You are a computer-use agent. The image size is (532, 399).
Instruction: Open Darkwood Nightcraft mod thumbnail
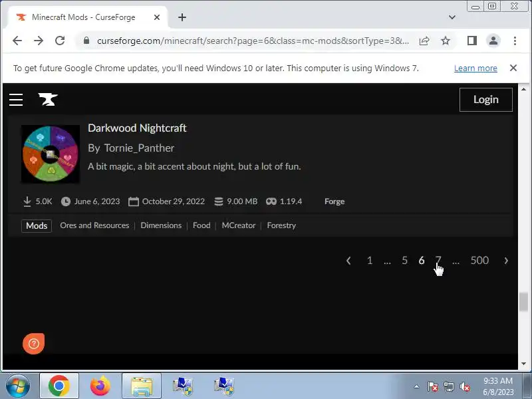coord(51,154)
